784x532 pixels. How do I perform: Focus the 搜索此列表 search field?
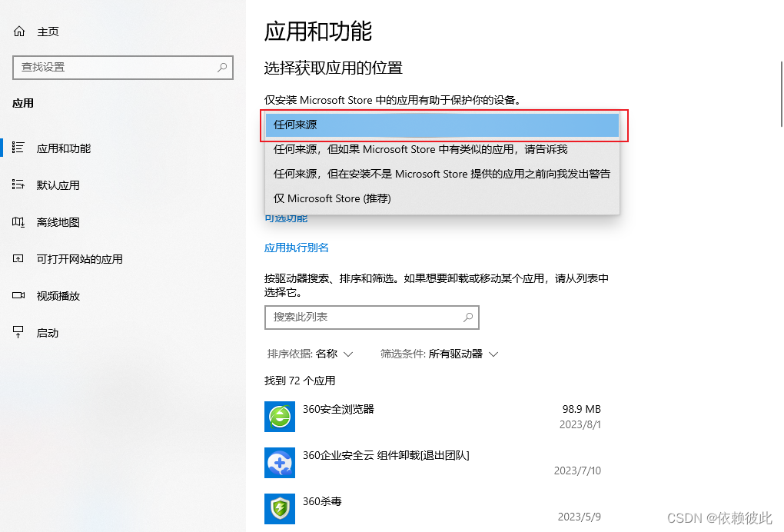371,317
